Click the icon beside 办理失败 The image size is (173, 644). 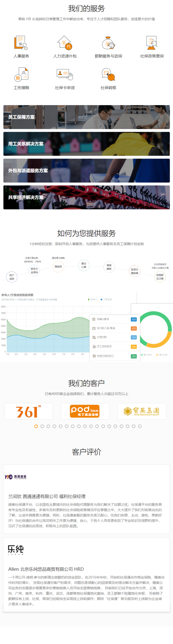pos(94,337)
